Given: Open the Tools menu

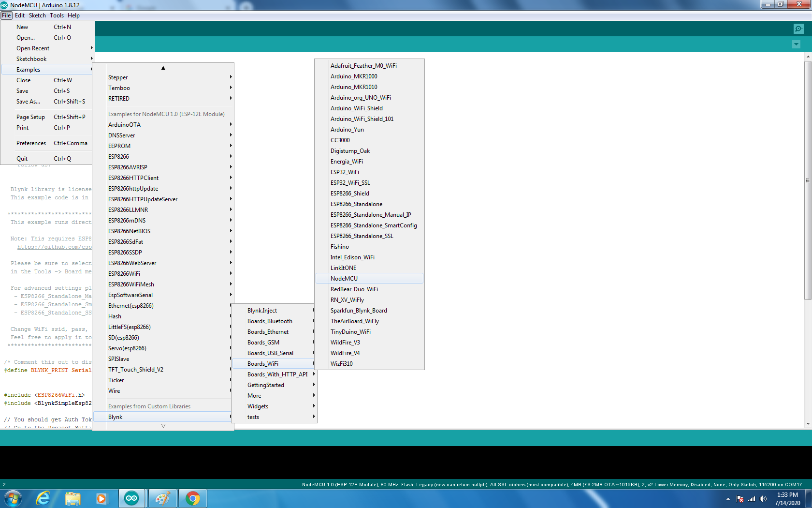Looking at the screenshot, I should point(57,15).
